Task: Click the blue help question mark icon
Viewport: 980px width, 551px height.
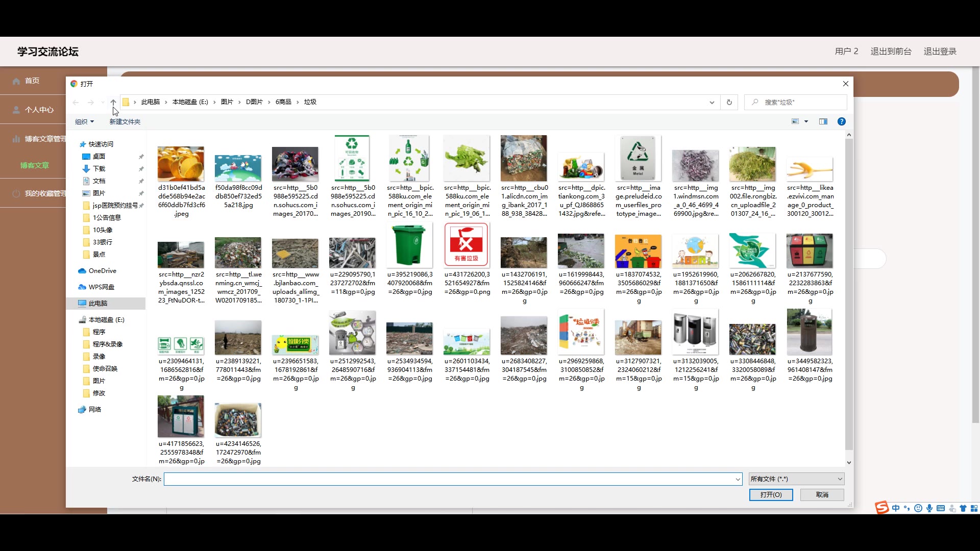Action: coord(841,121)
